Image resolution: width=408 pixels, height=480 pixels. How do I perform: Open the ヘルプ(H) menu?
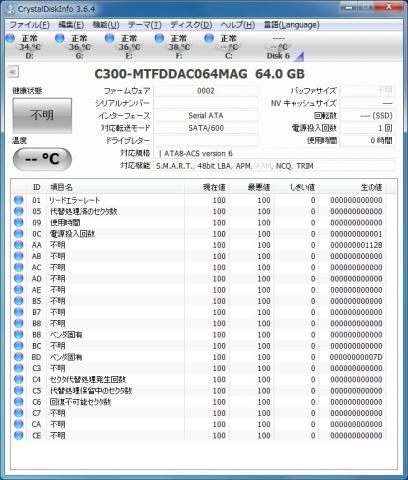237,25
